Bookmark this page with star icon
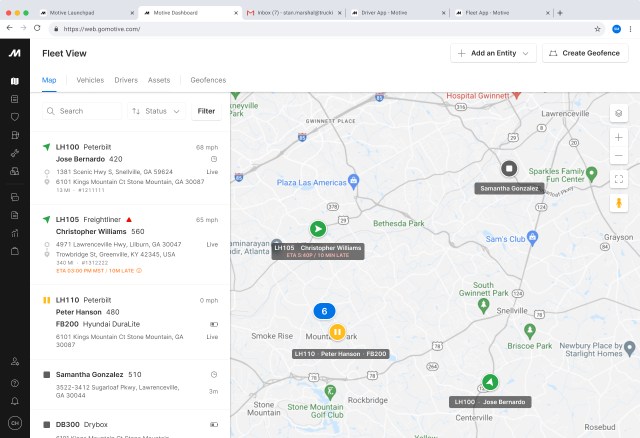The width and height of the screenshot is (640, 438). (598, 29)
